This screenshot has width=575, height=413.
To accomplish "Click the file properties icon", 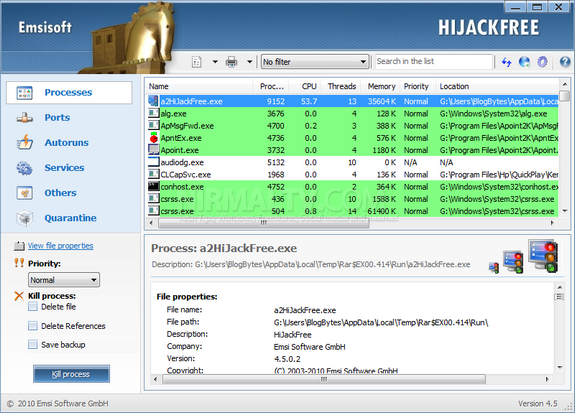I will click(x=19, y=246).
